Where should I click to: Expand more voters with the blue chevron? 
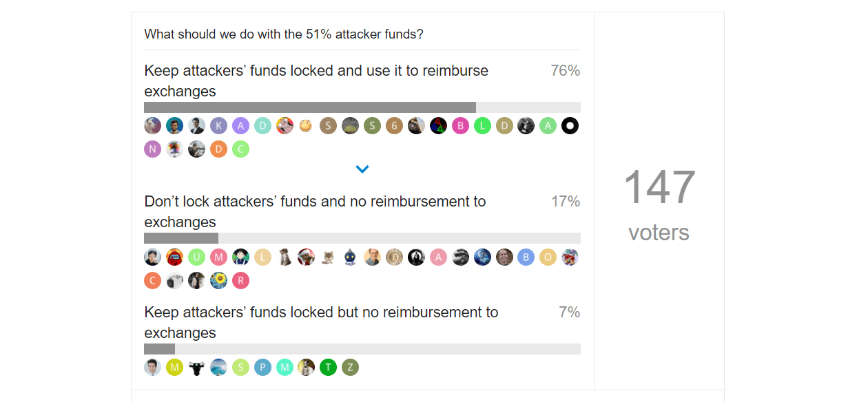362,169
